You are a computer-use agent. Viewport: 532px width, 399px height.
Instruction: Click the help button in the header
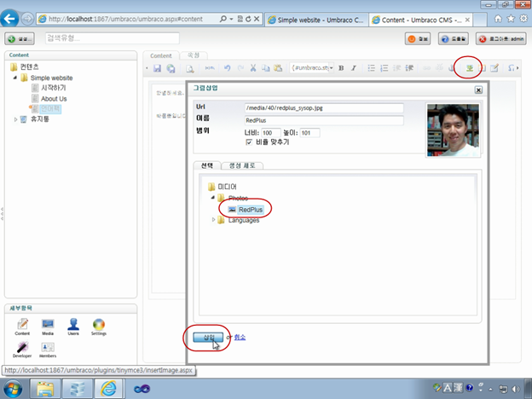(454, 39)
